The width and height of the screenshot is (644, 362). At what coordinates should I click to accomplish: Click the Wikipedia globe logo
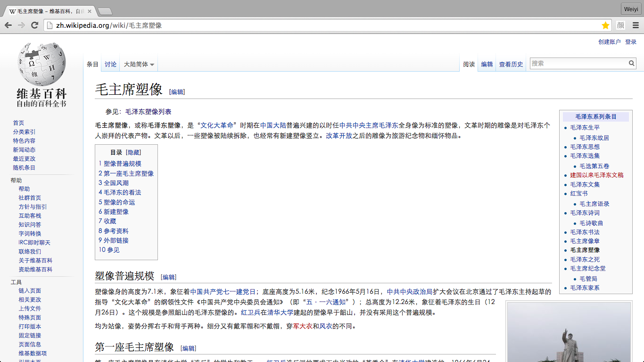pos(41,64)
